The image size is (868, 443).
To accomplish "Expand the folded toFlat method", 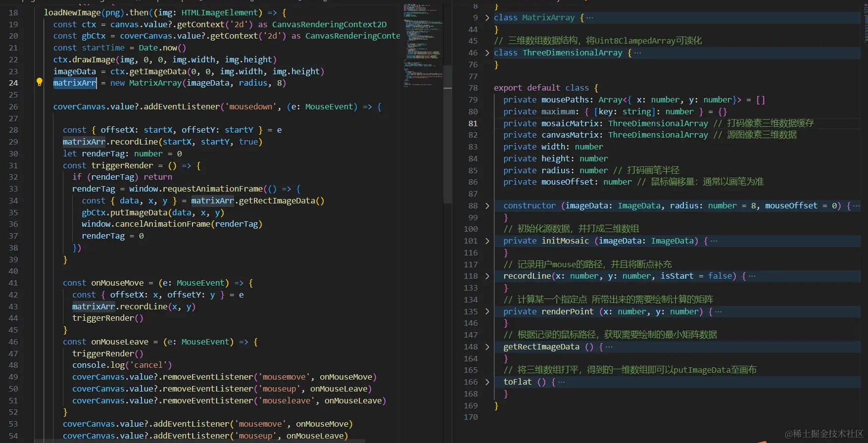I will (x=487, y=382).
